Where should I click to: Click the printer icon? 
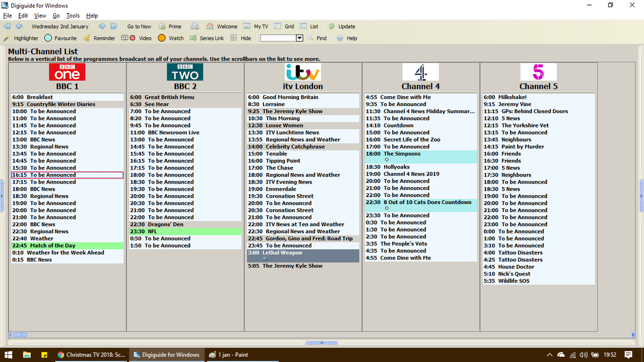tap(195, 26)
